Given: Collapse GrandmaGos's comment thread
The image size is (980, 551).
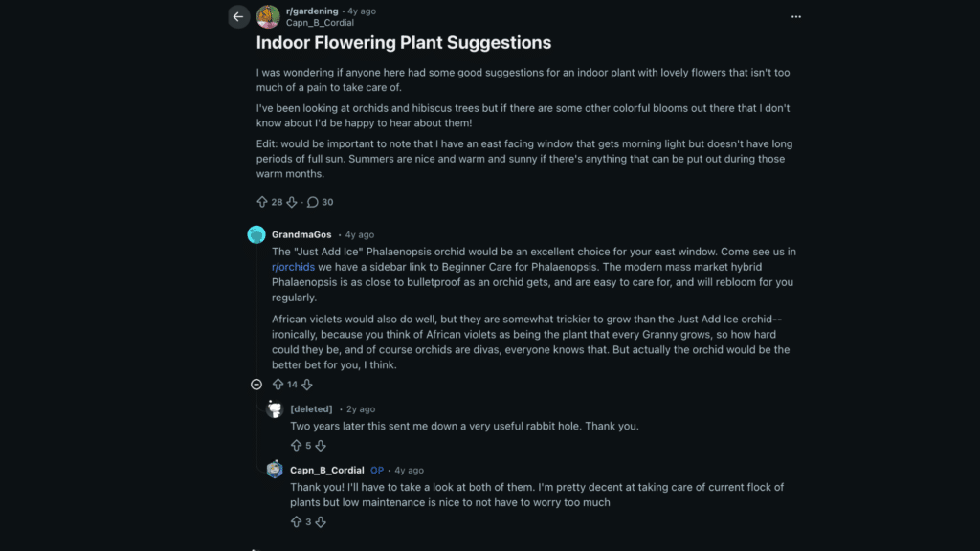Looking at the screenshot, I should tap(256, 384).
